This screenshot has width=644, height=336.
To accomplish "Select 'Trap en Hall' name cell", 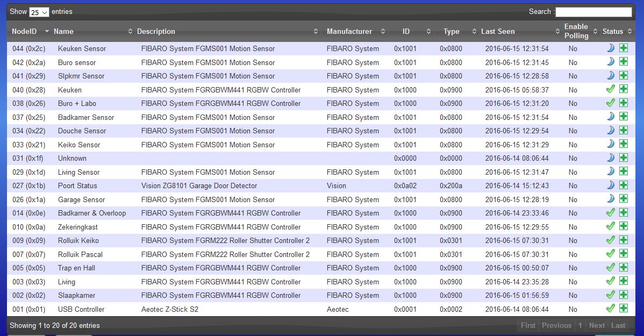I will click(76, 268).
